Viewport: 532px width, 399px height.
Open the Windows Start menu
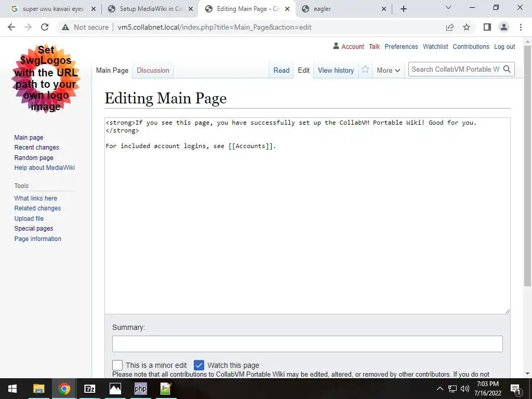click(x=12, y=389)
